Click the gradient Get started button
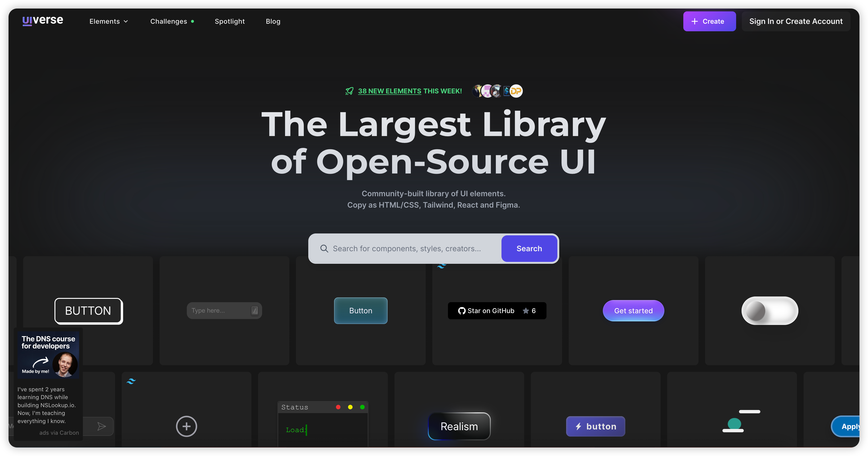868x456 pixels. click(633, 311)
